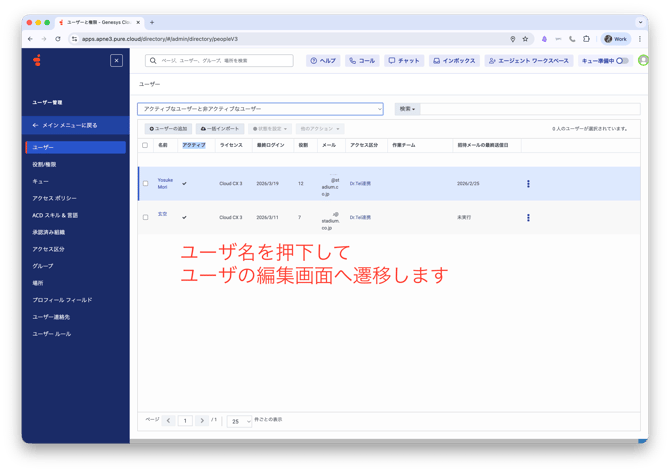Click Dr.Tel連携 division in Yosuke Mori row
The image size is (670, 472).
point(360,183)
